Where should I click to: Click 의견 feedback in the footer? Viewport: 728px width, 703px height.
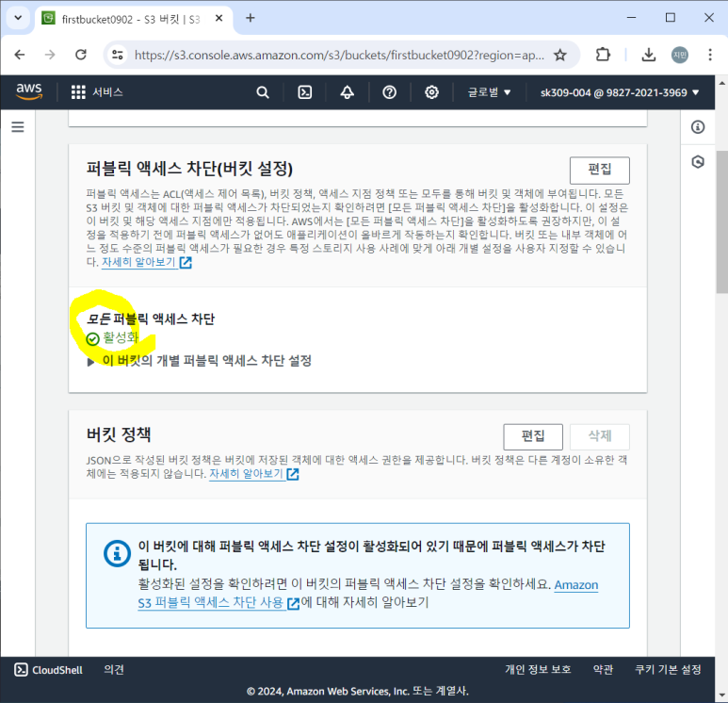coord(114,669)
